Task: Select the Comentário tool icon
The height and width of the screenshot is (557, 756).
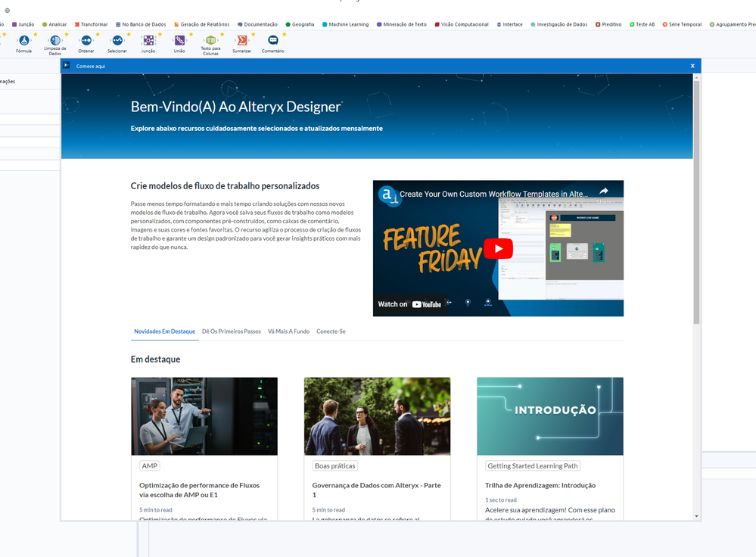Action: coord(273,41)
